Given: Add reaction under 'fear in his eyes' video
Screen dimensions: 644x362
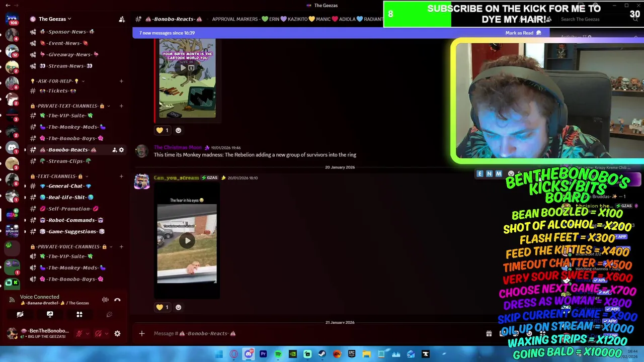Looking at the screenshot, I should (x=178, y=307).
